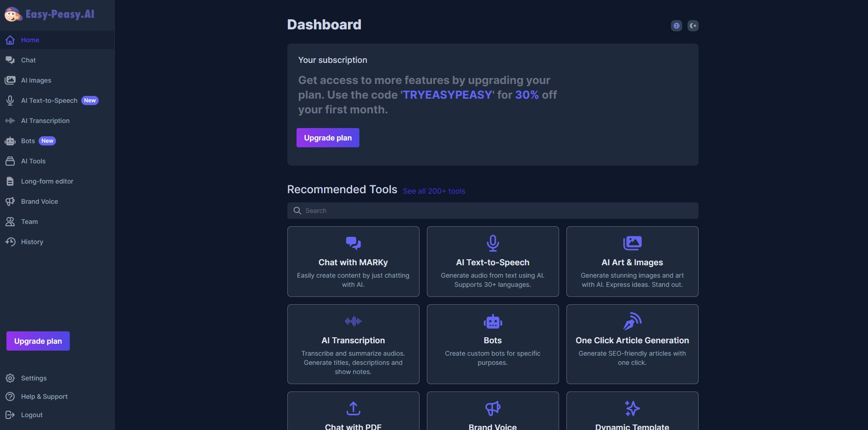Click the New badge beside AI Text-to-Speech

click(x=90, y=101)
